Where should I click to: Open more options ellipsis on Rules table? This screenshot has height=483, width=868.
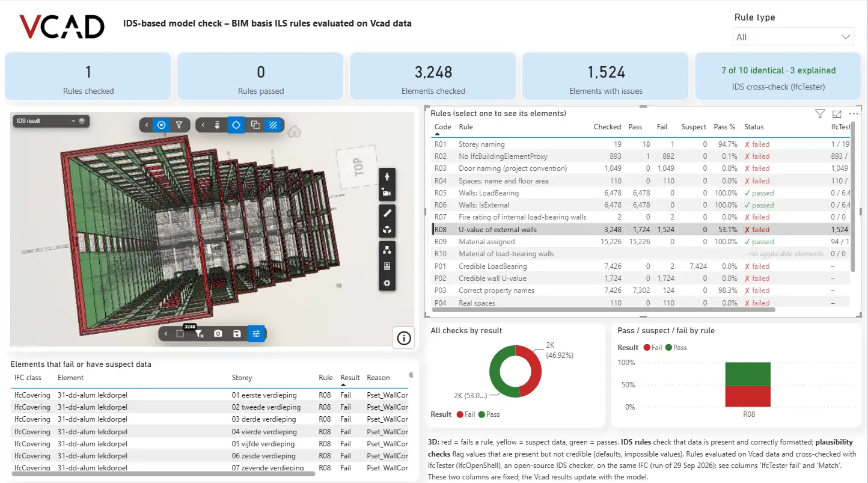854,114
